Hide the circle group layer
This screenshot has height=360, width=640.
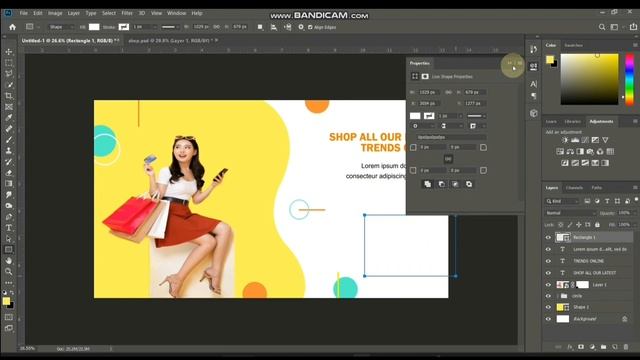click(x=548, y=296)
